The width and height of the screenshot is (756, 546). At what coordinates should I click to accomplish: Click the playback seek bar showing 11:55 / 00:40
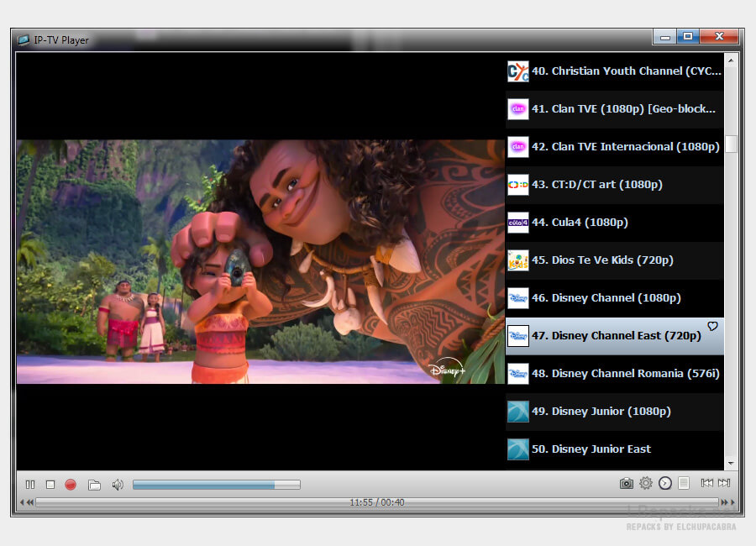377,502
